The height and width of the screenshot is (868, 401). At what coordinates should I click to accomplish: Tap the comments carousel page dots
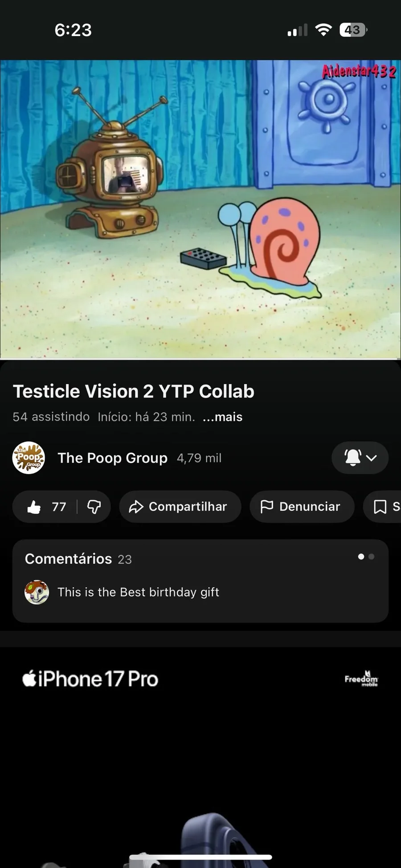[x=366, y=556]
